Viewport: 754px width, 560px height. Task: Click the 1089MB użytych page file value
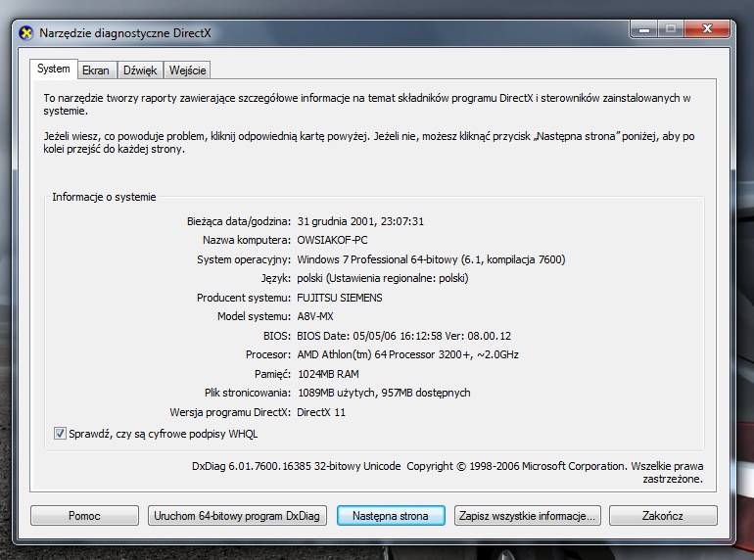tap(336, 393)
